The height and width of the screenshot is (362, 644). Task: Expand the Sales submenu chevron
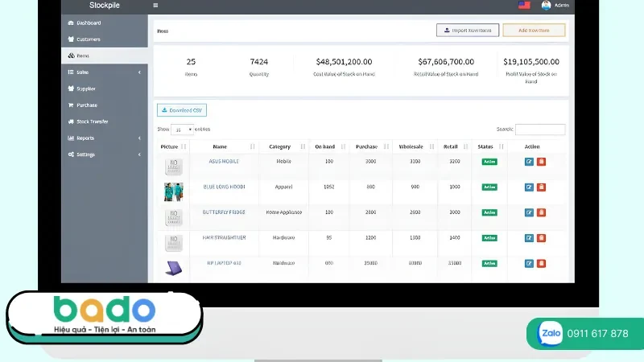coord(139,72)
